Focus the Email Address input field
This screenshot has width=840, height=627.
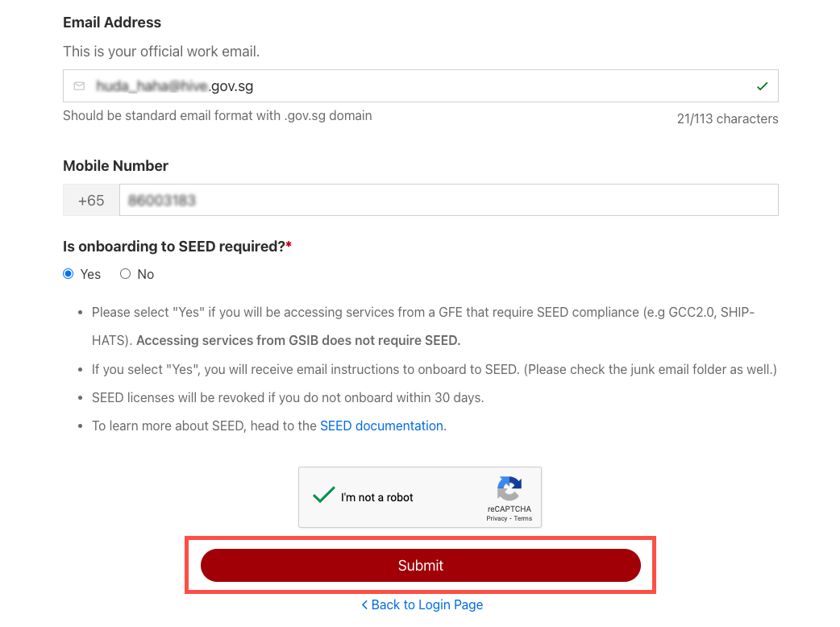pyautogui.click(x=421, y=85)
